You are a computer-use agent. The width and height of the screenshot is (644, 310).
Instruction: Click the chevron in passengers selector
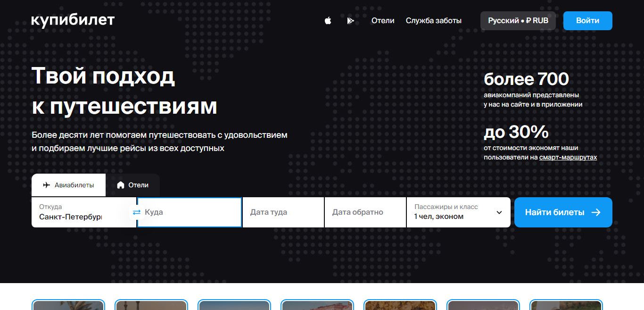499,212
